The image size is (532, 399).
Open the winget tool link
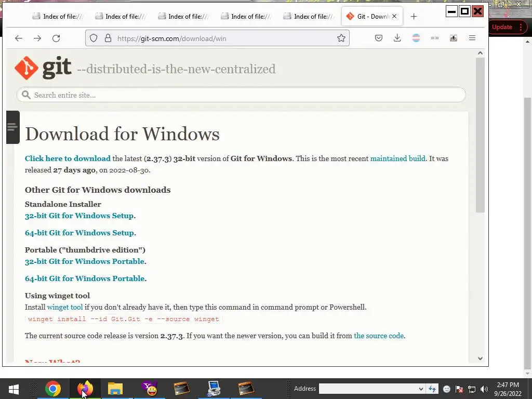click(65, 307)
